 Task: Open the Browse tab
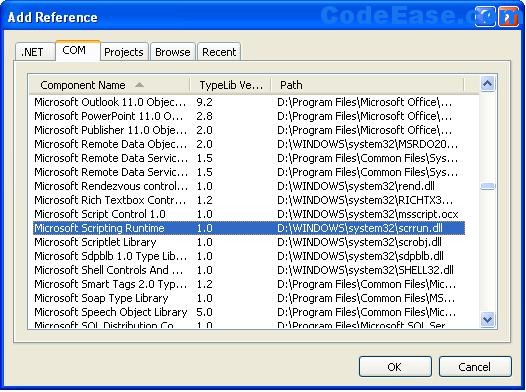point(172,52)
